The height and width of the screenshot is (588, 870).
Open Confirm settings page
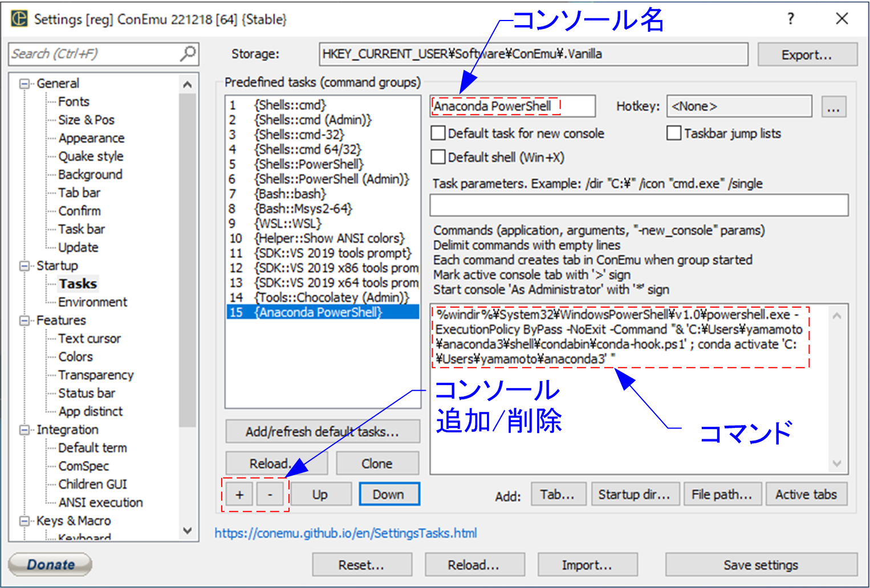pyautogui.click(x=79, y=211)
